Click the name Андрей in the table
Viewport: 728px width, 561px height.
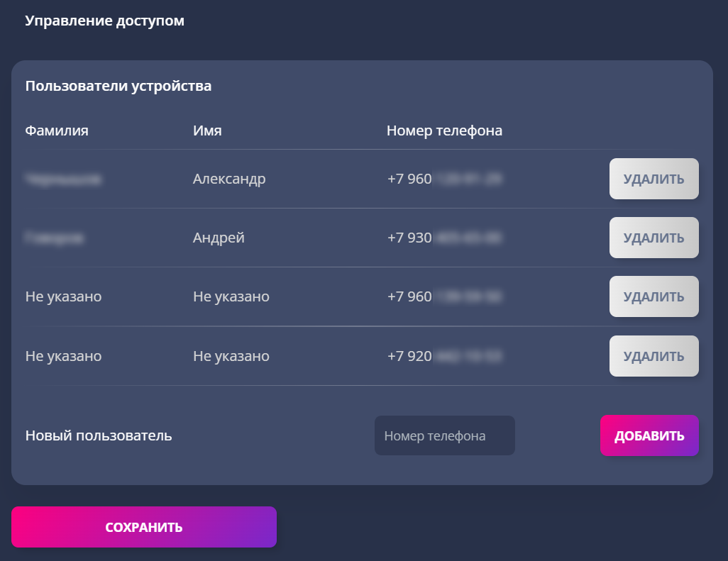(x=219, y=238)
